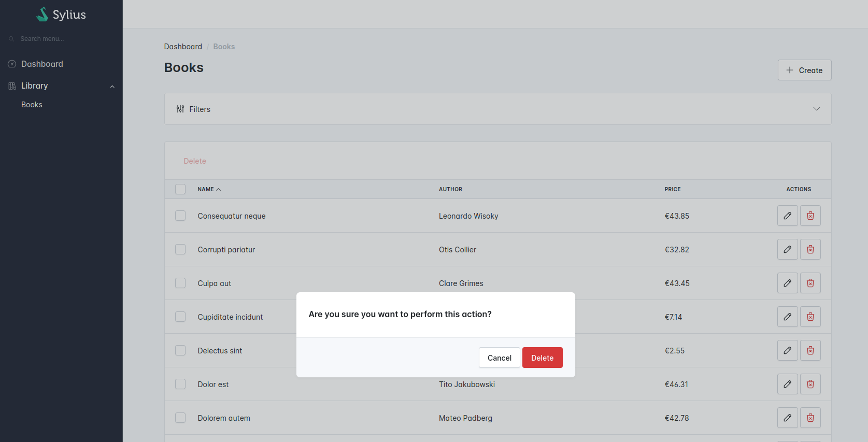Delete the Culpa aut book
868x442 pixels.
point(810,283)
